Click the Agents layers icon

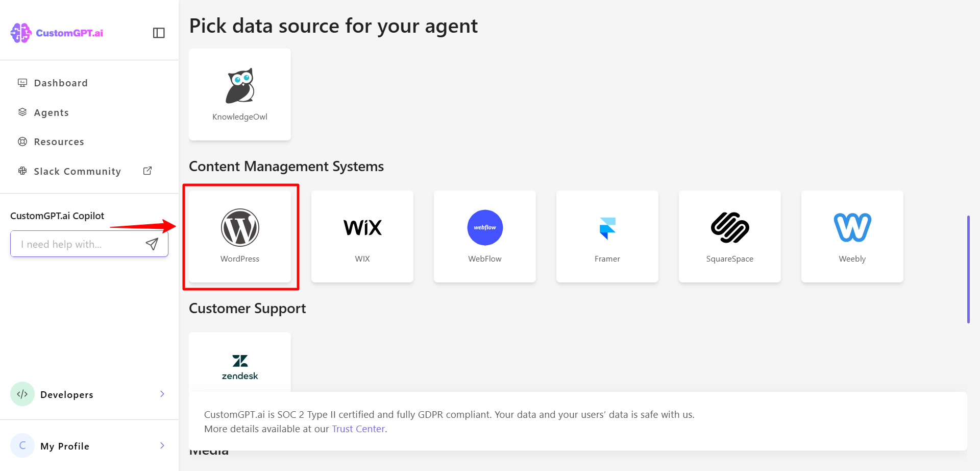coord(22,112)
